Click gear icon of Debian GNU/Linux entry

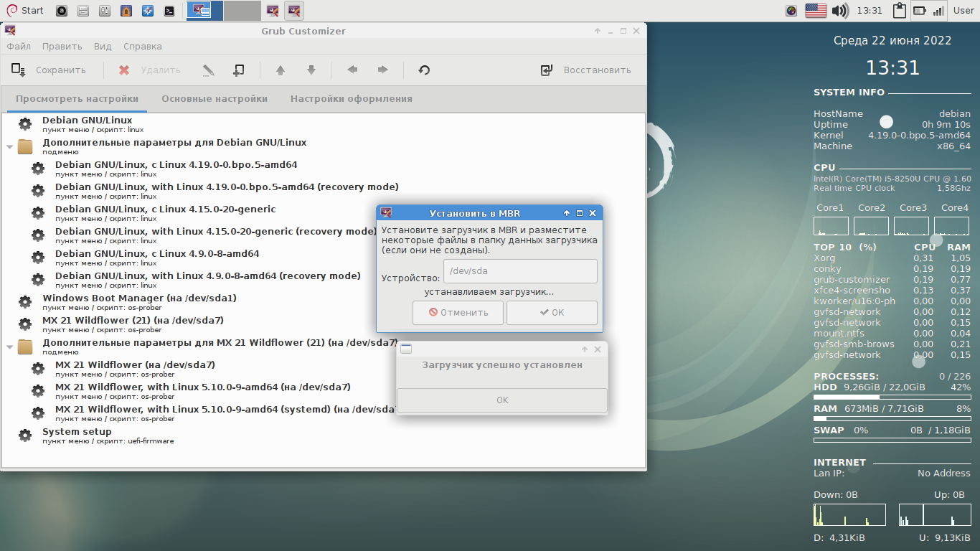(x=25, y=124)
